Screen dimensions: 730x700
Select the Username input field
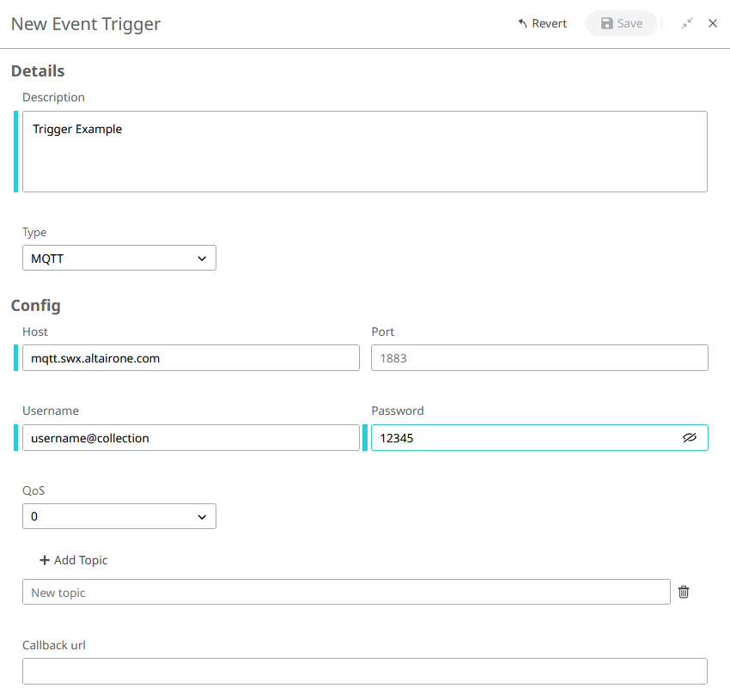pyautogui.click(x=191, y=438)
